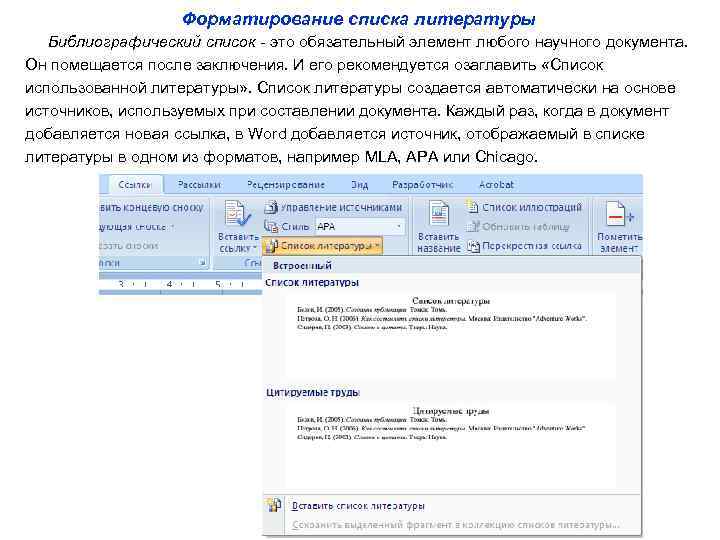The image size is (720, 540).
Task: Open the footnotes group dialog launcher
Action: [x=202, y=263]
